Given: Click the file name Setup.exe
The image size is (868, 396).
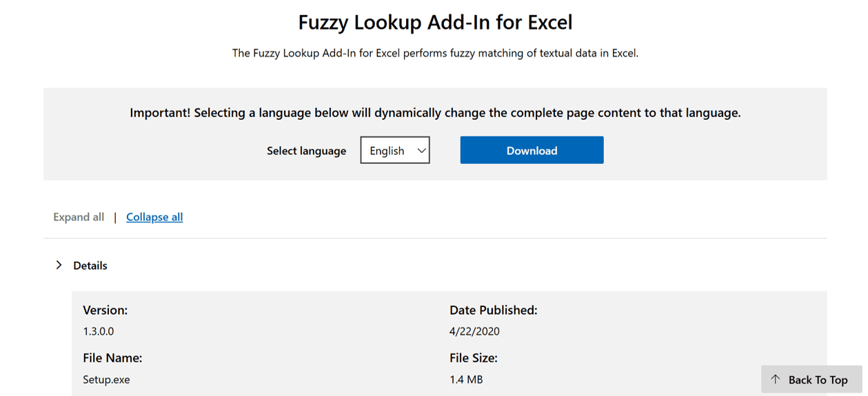Looking at the screenshot, I should 106,379.
